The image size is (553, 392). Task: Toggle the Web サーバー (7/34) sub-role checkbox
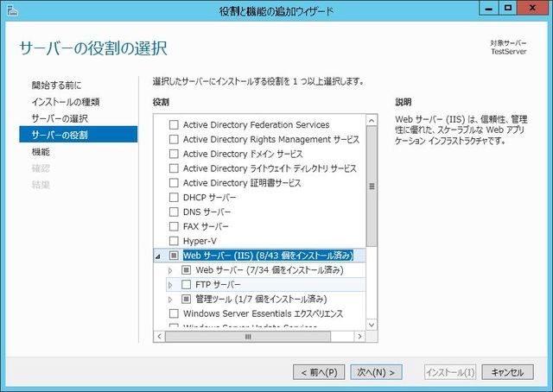pos(187,270)
